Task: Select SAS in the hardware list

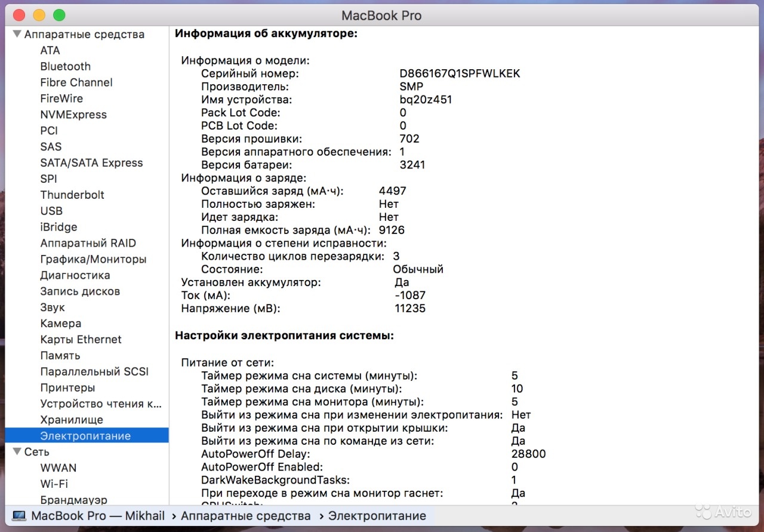Action: click(51, 147)
